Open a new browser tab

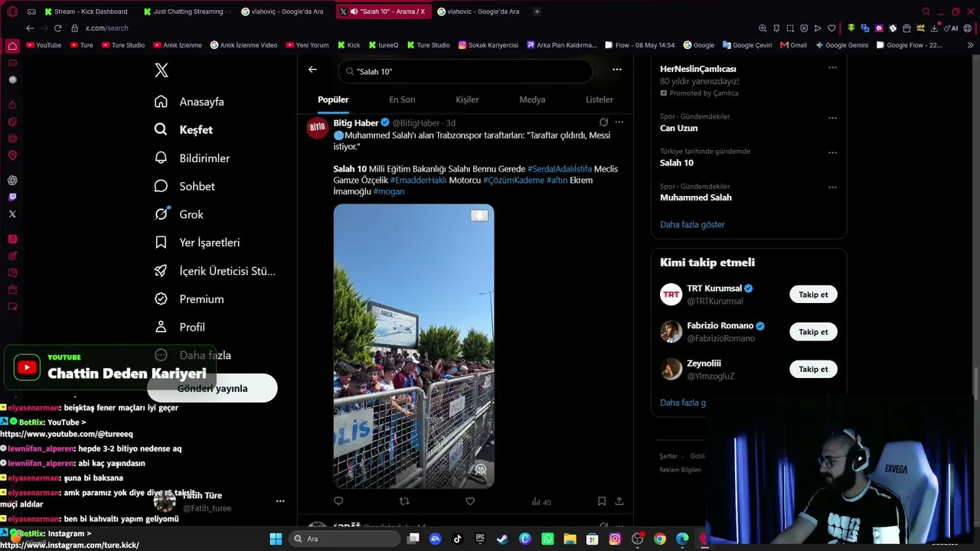click(x=537, y=11)
